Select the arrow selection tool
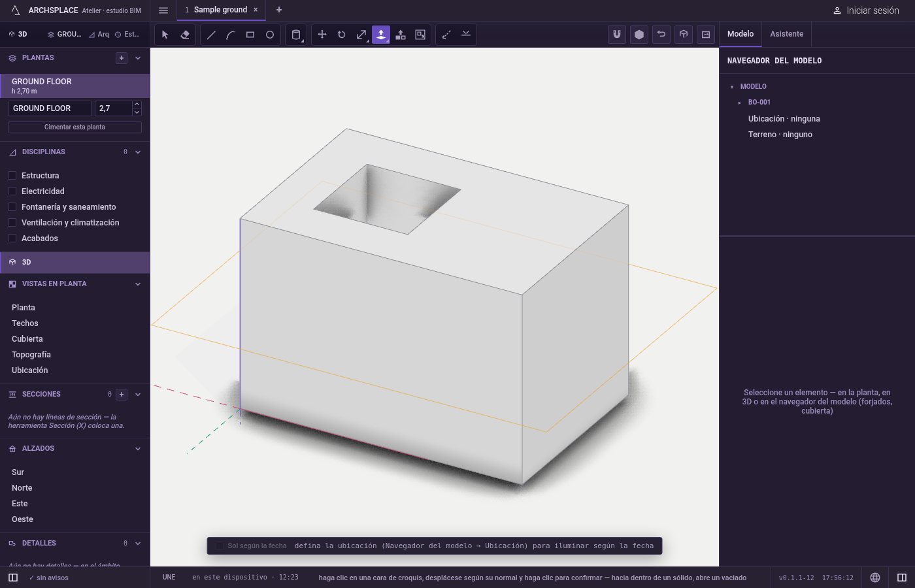 point(165,35)
